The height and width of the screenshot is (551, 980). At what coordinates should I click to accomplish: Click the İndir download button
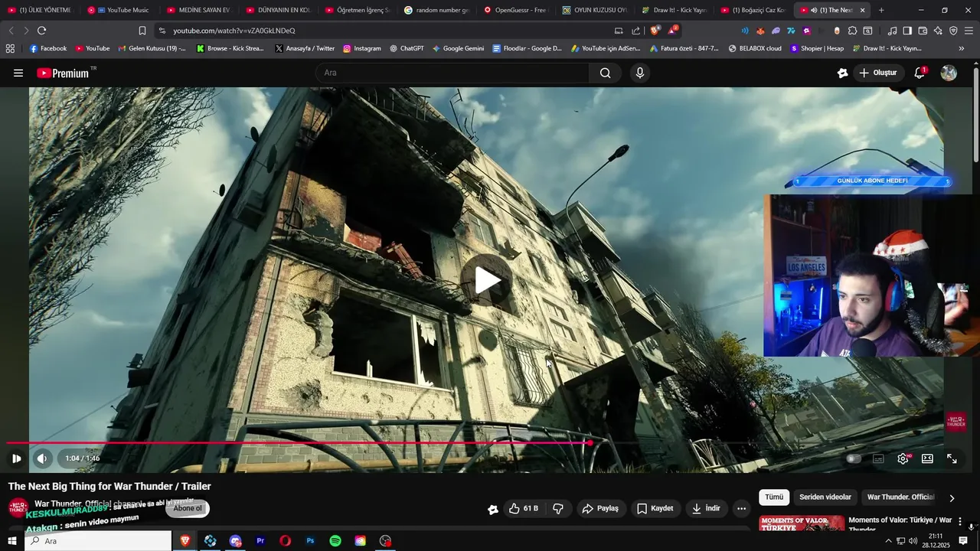tap(706, 508)
